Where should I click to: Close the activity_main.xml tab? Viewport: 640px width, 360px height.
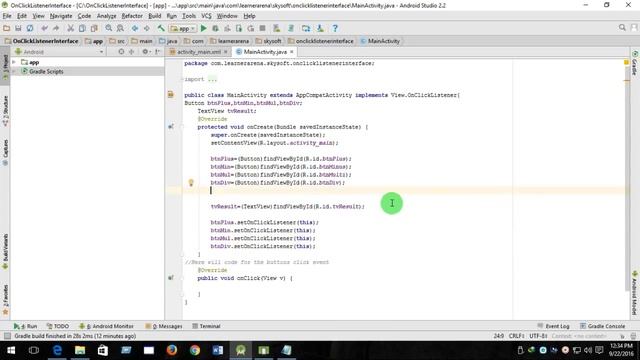pos(225,52)
